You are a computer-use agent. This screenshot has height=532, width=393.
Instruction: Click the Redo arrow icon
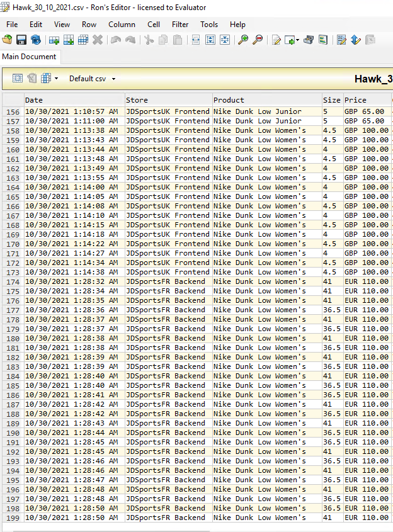click(130, 40)
